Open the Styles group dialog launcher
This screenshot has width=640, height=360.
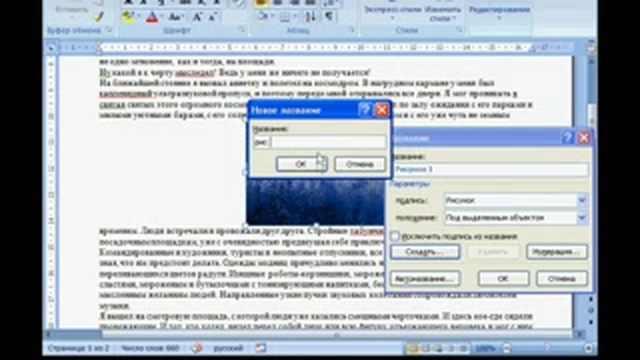pos(459,30)
